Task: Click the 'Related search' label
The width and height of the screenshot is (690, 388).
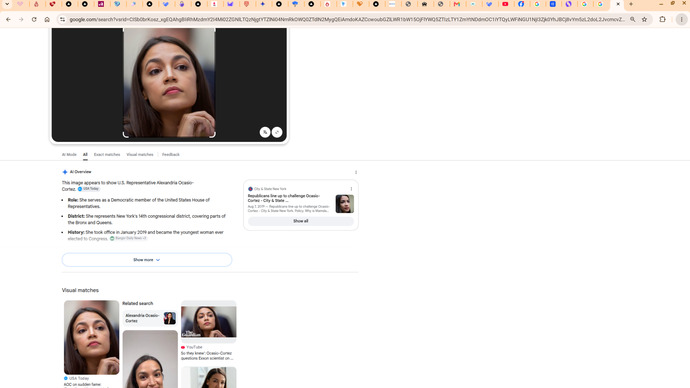Action: point(138,304)
